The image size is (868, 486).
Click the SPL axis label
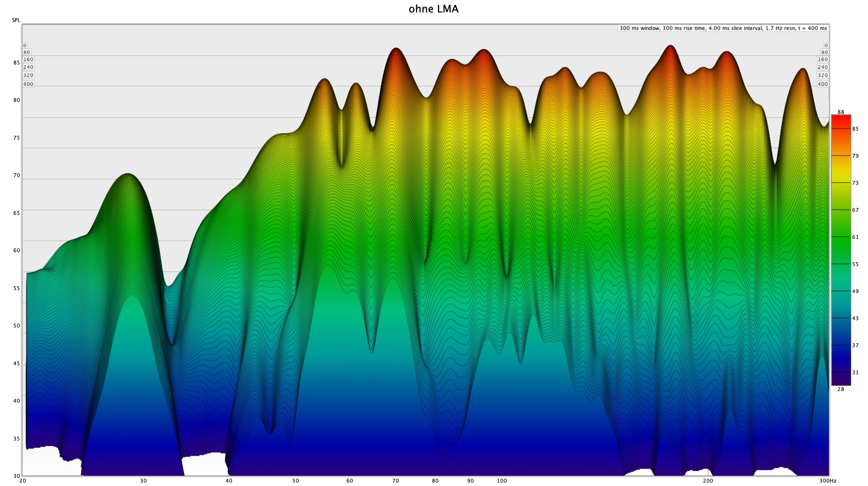16,20
